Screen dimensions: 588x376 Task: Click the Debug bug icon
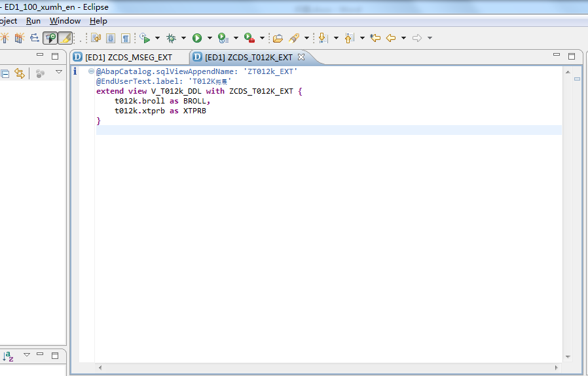point(171,38)
